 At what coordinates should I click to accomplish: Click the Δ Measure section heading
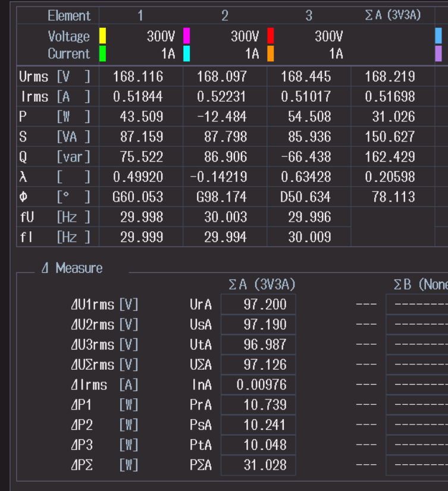coord(72,268)
